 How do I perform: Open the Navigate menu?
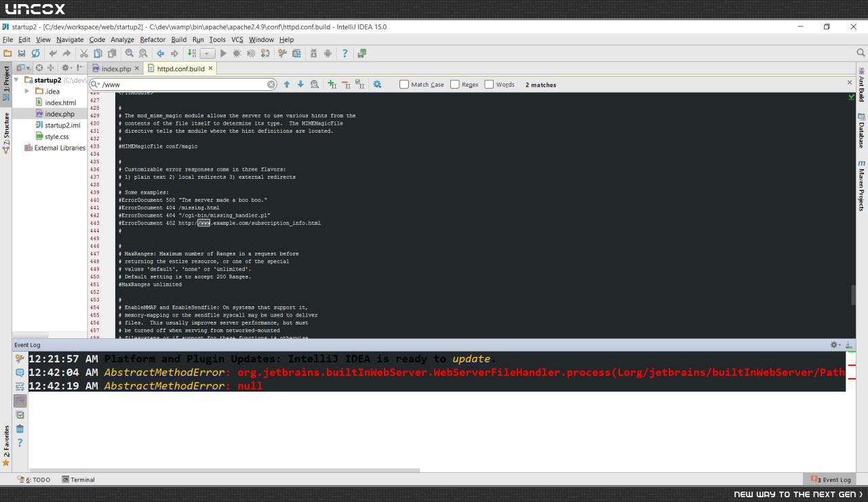coord(70,39)
